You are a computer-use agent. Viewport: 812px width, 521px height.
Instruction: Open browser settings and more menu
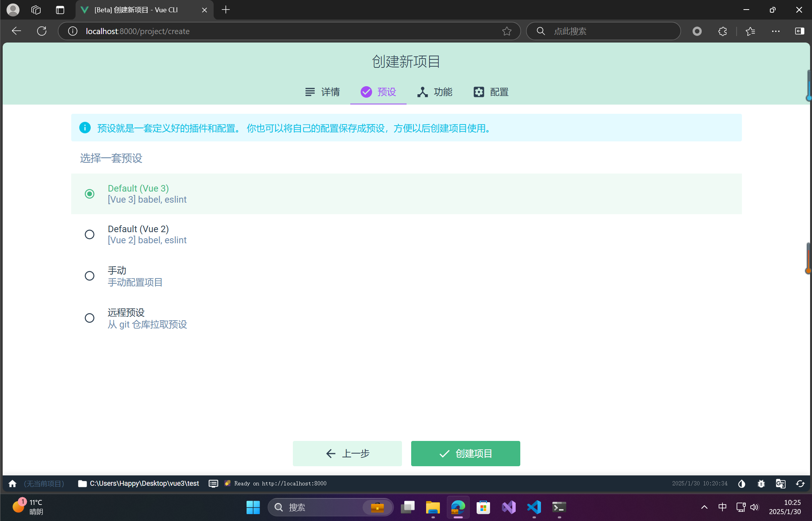[x=776, y=31]
